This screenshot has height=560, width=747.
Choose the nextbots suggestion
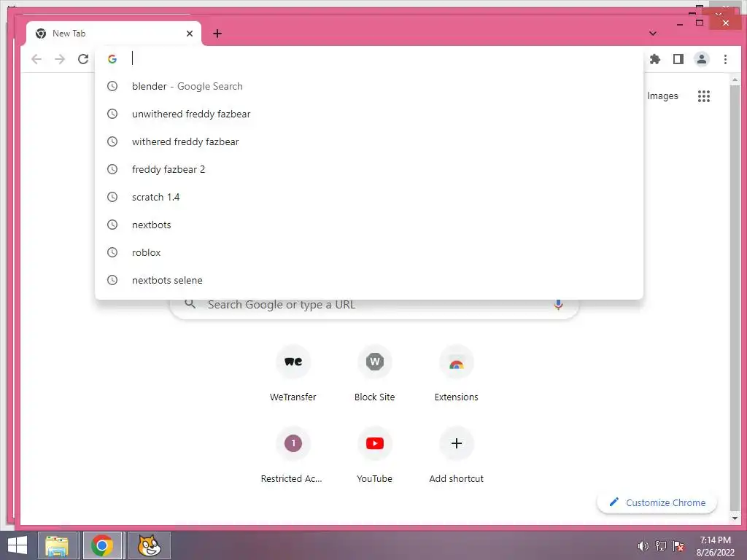pyautogui.click(x=368, y=225)
